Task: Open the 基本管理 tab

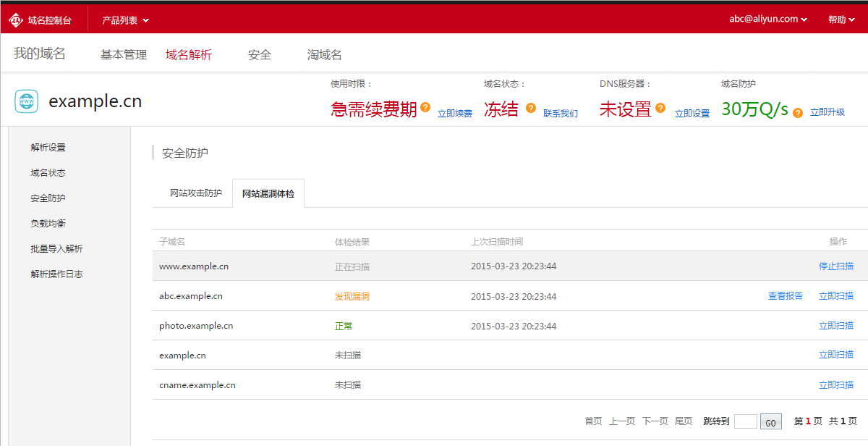Action: tap(123, 54)
